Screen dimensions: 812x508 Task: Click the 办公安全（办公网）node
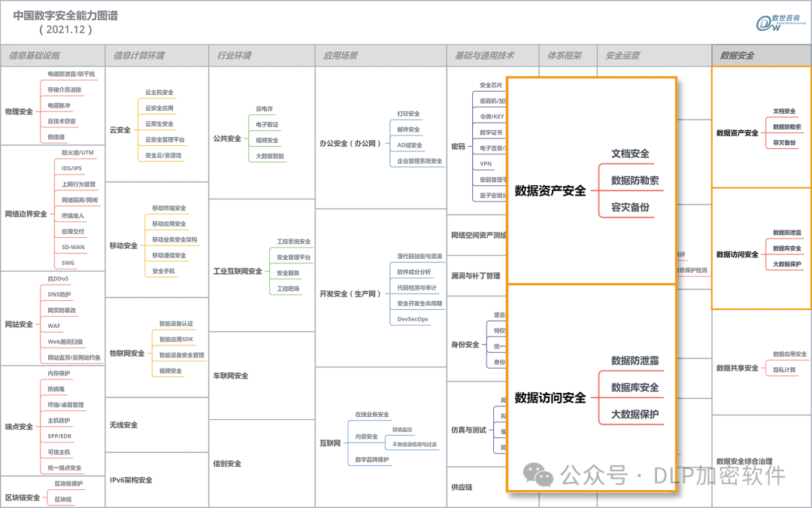[350, 143]
